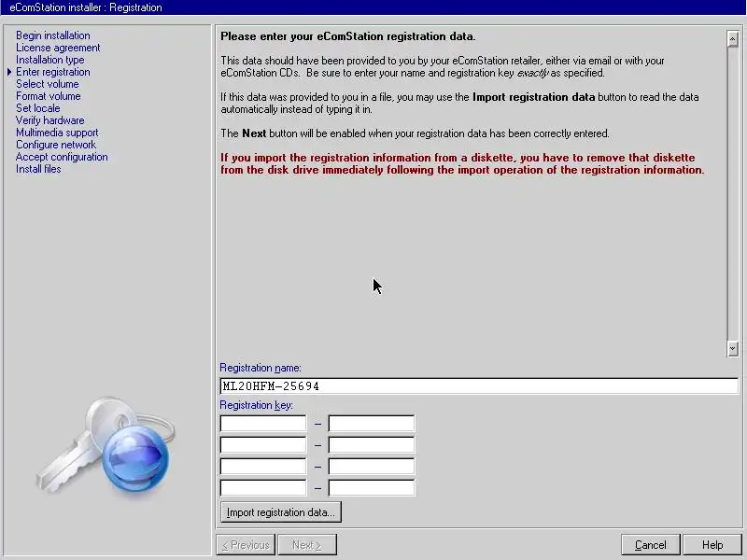Focus the Registration name input field
This screenshot has width=747, height=560.
point(479,386)
